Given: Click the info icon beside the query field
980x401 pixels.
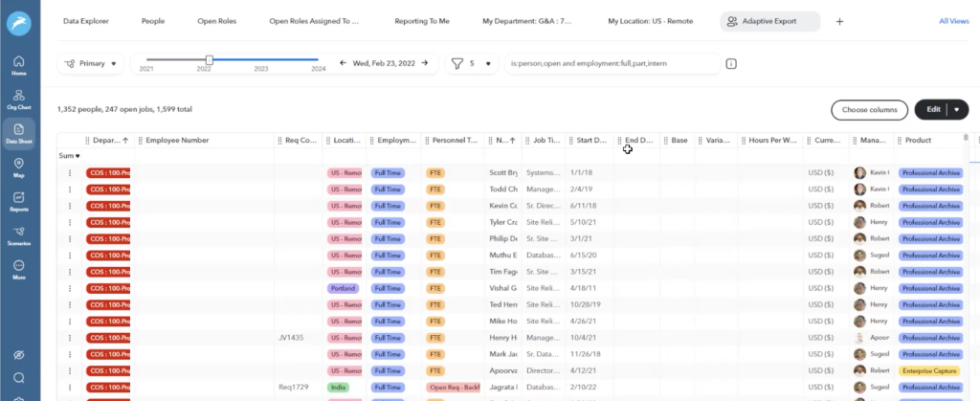Looking at the screenshot, I should tap(731, 64).
